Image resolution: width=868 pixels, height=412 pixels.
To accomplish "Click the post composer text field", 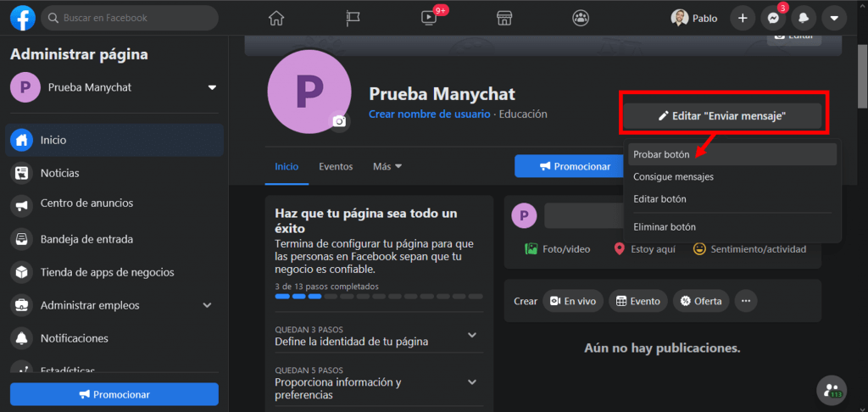I will 583,215.
